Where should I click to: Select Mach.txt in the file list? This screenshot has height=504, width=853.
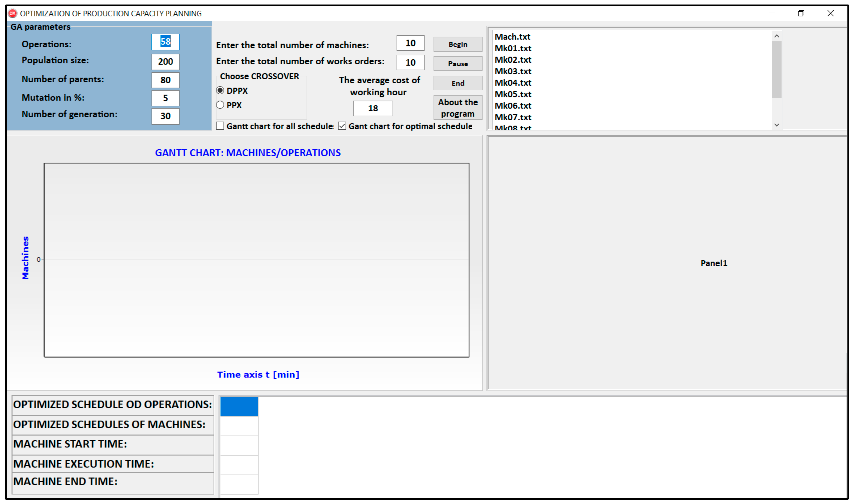click(x=513, y=37)
